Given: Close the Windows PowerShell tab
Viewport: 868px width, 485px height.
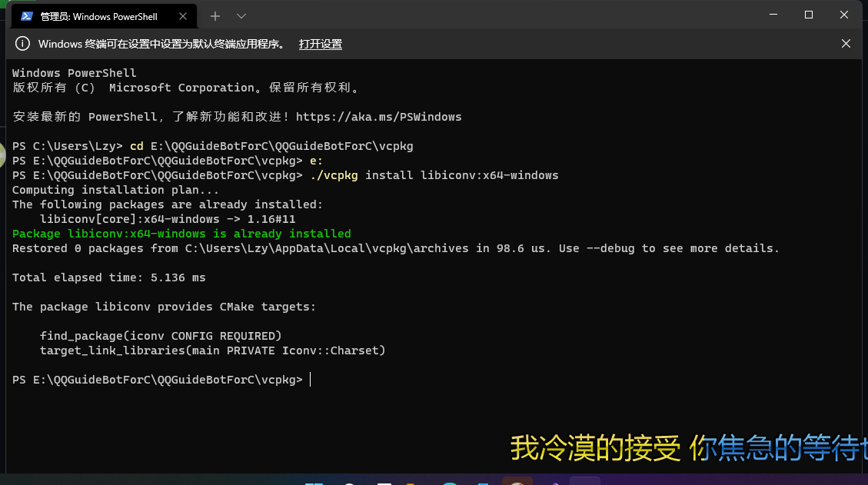Looking at the screenshot, I should coord(182,15).
